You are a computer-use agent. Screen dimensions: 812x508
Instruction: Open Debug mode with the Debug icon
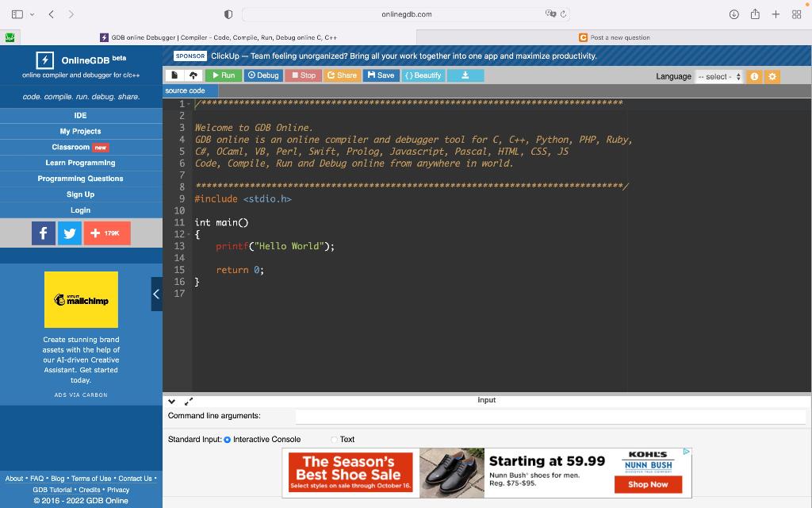[262, 75]
